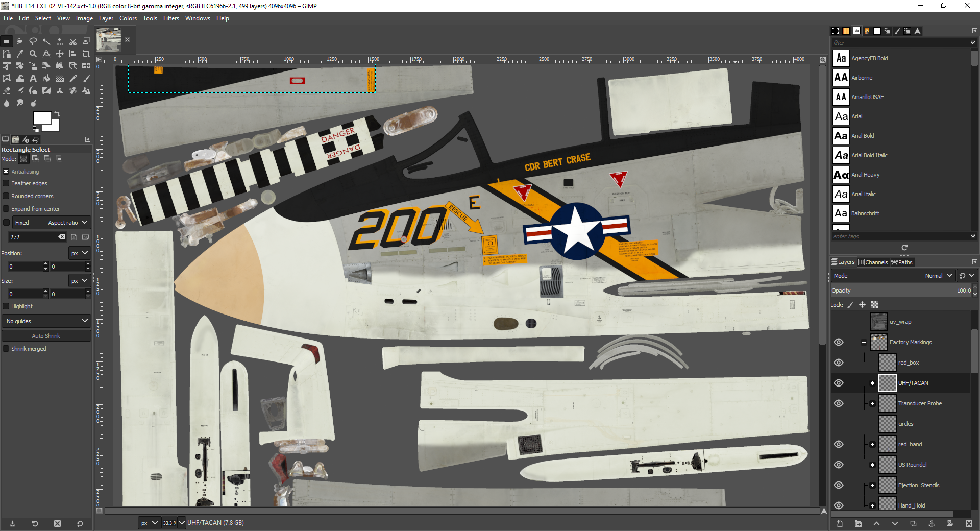Viewport: 980px width, 531px height.
Task: Select the Measure compass tool
Action: (x=46, y=54)
